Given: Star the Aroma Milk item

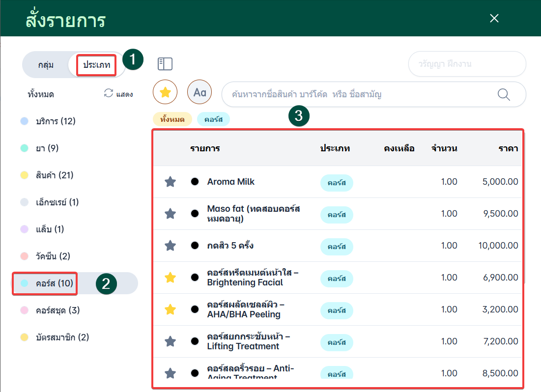Looking at the screenshot, I should pos(170,182).
